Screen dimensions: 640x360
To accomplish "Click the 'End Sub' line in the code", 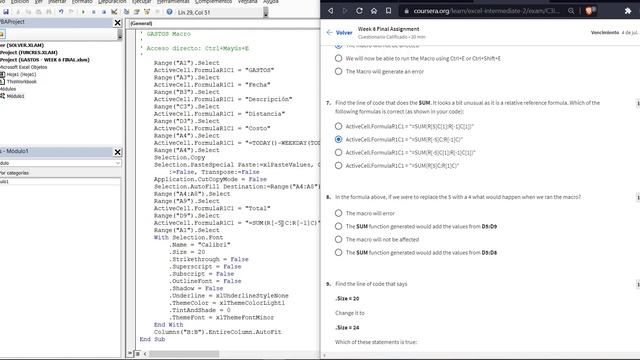I will (152, 339).
